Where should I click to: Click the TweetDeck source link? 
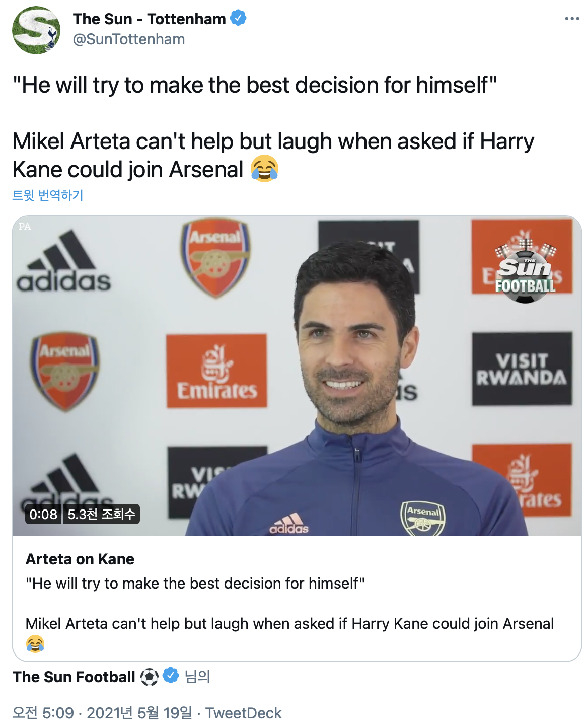pyautogui.click(x=244, y=713)
